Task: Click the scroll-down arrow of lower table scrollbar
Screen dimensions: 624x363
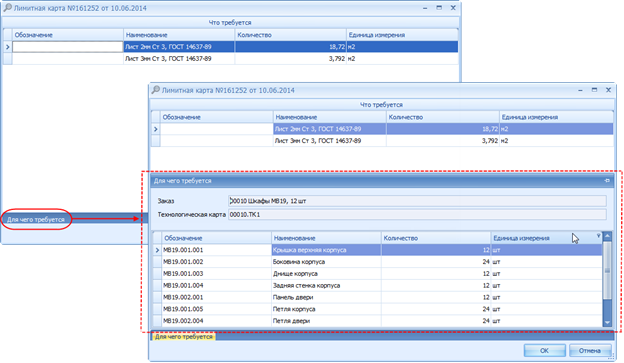Action: point(607,322)
